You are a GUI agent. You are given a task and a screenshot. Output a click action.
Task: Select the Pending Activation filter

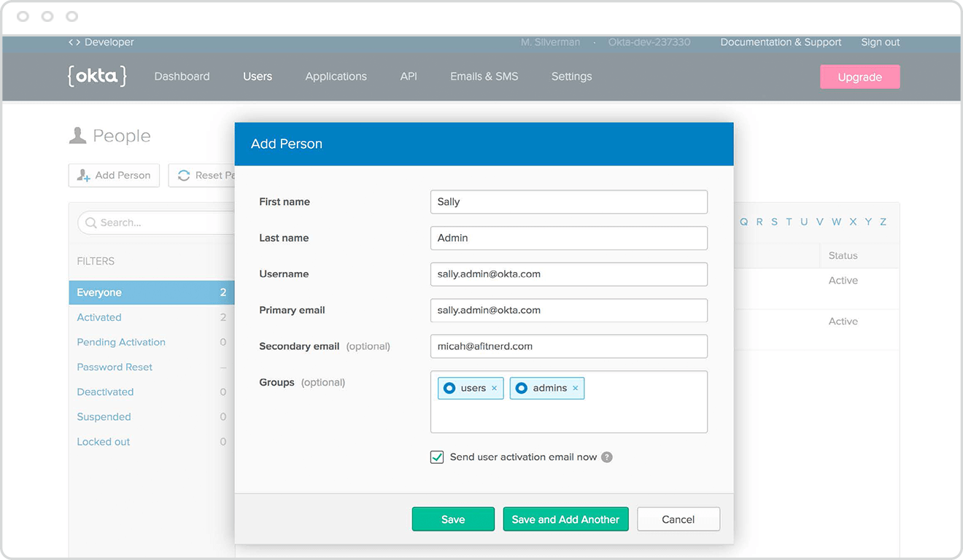tap(121, 342)
